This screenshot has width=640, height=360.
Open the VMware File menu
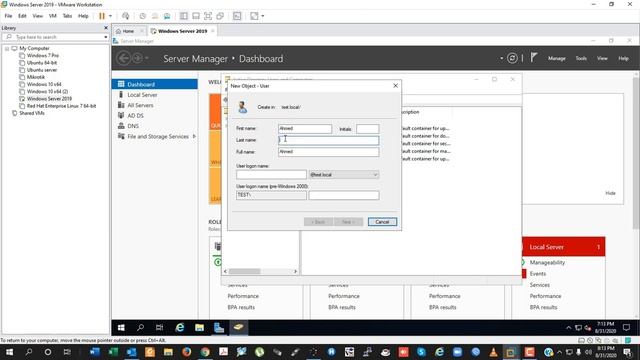click(8, 16)
